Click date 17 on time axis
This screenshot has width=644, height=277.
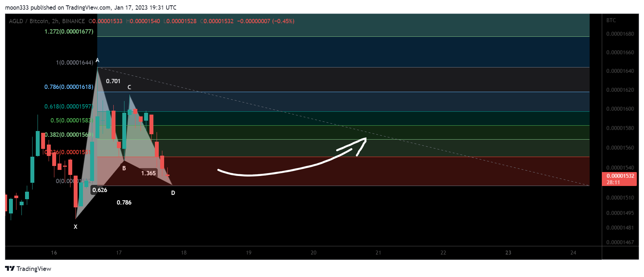[119, 253]
